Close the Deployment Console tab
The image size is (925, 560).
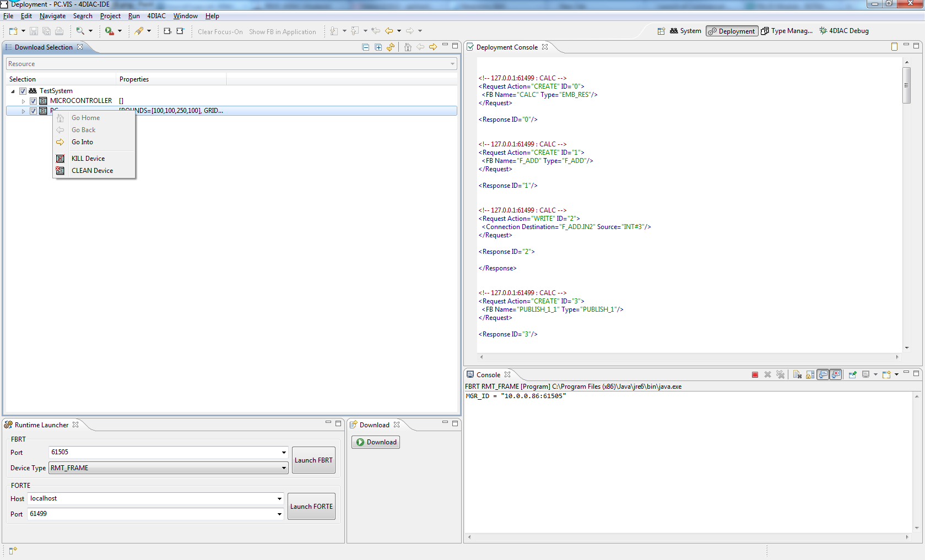click(545, 47)
